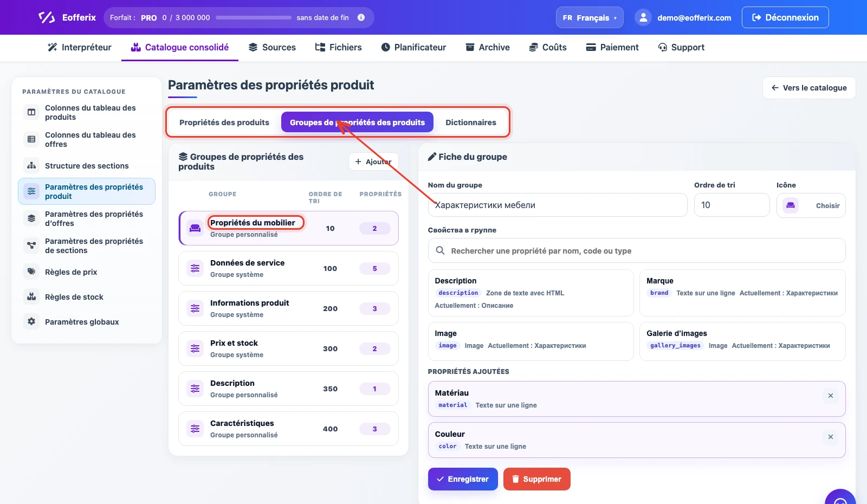Open the Interpréteur menu
Viewport: 867px width, 504px height.
80,47
